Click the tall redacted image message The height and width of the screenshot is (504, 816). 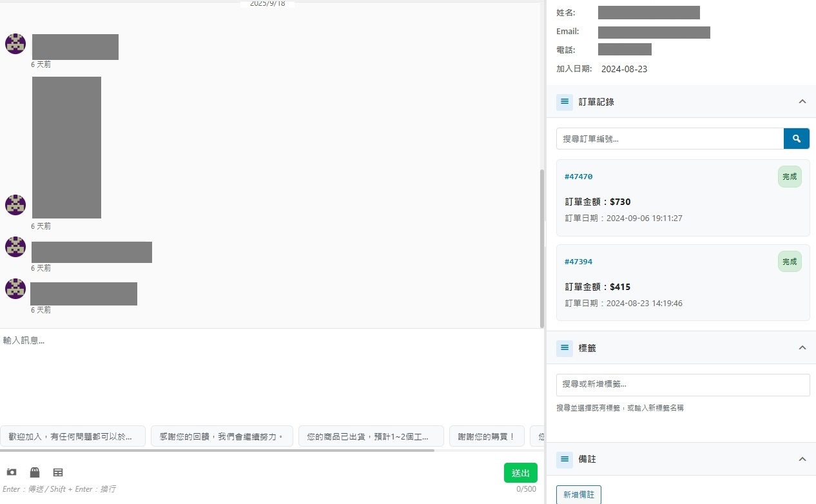66,148
